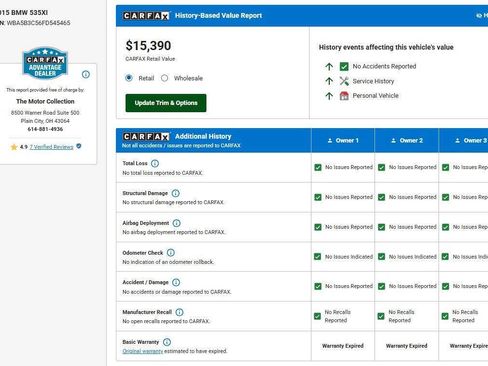Select the Wholesale radio button
The image size is (488, 366).
pos(164,78)
